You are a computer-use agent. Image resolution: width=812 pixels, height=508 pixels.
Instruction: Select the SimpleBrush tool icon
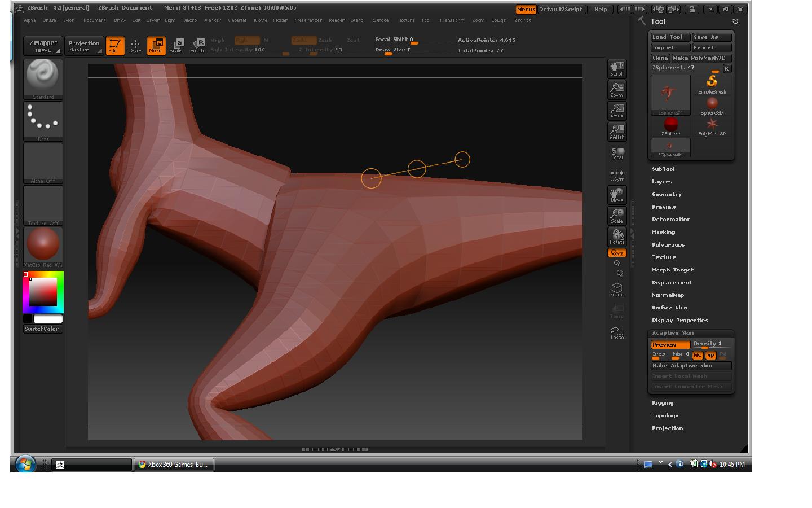point(712,84)
